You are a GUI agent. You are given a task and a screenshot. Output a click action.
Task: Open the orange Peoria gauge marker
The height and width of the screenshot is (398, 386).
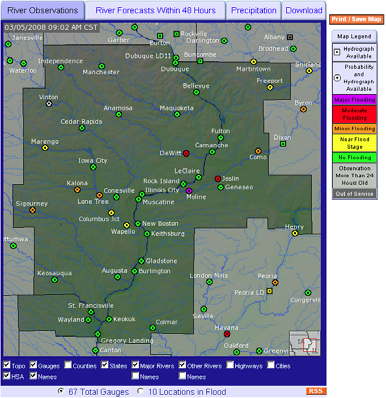tap(275, 282)
